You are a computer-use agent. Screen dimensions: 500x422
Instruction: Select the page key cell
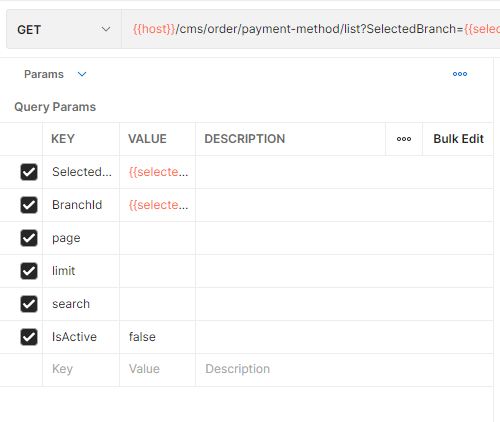click(x=81, y=238)
